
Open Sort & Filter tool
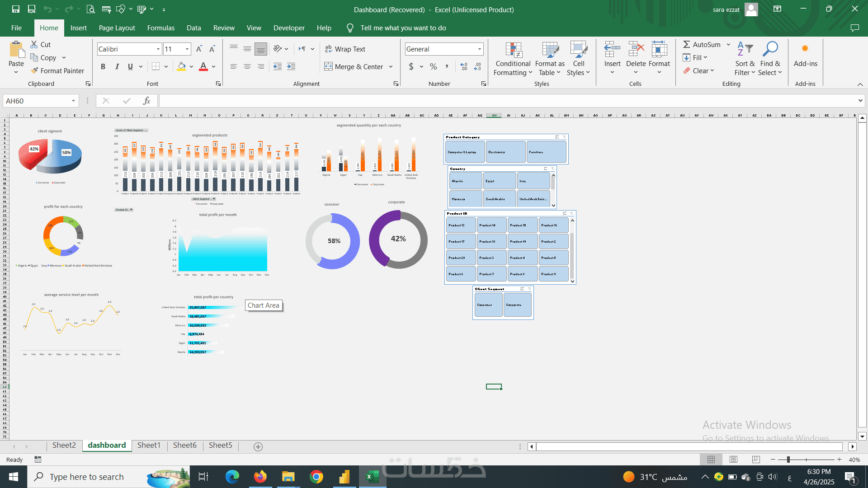[x=745, y=59]
